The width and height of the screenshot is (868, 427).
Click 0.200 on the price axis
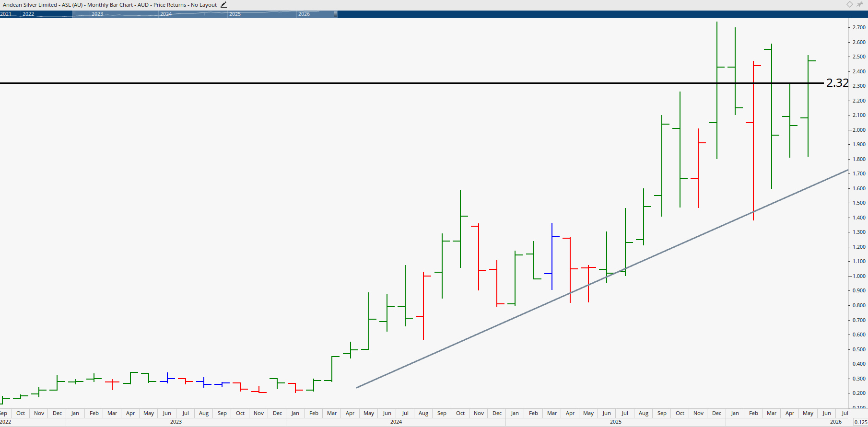point(859,393)
